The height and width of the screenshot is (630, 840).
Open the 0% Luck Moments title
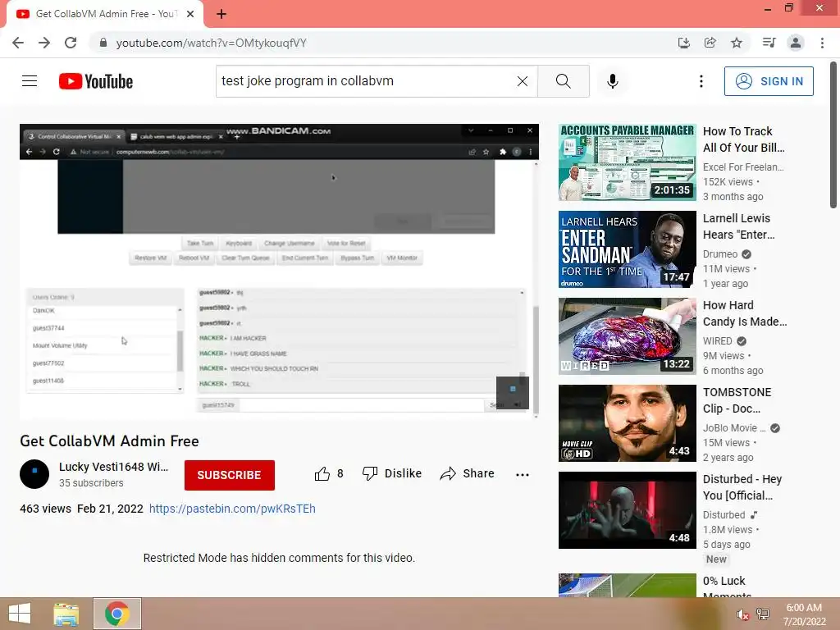coord(727,587)
